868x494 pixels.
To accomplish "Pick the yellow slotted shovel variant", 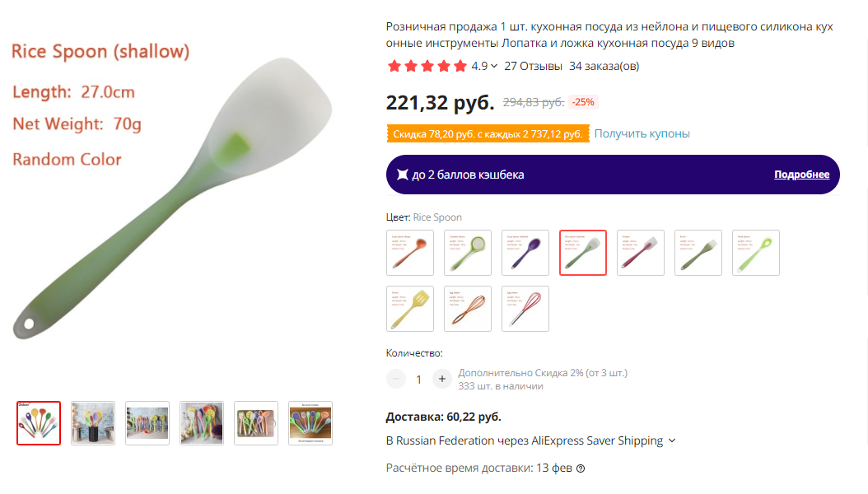I will tap(410, 309).
